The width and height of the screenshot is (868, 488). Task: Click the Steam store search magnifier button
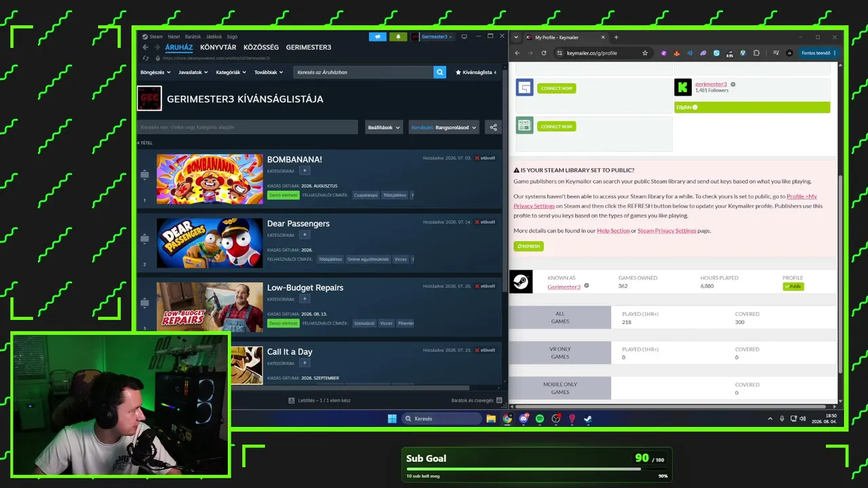tap(440, 72)
